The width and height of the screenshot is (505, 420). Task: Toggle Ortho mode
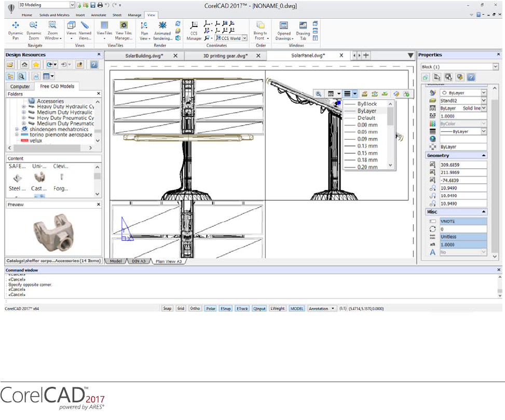(x=195, y=308)
